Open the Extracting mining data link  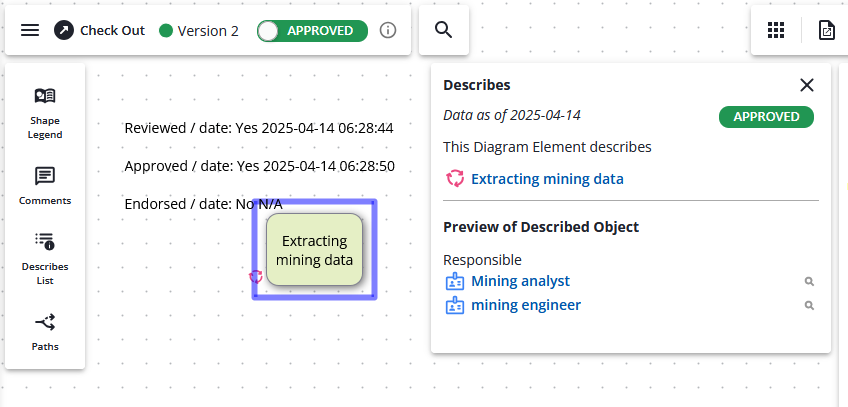[x=547, y=179]
